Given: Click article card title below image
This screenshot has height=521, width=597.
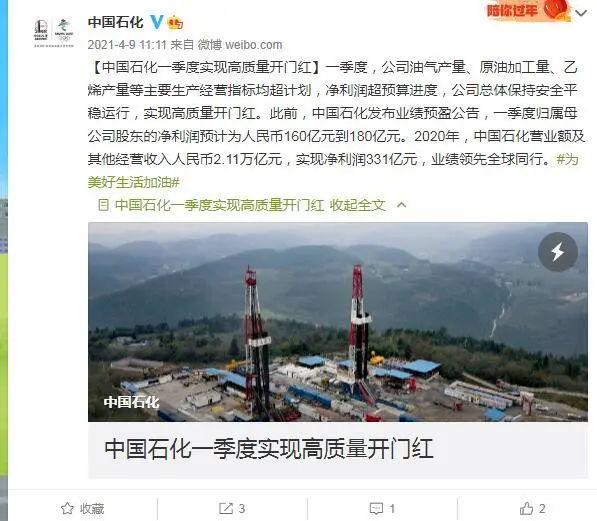Looking at the screenshot, I should pos(268,449).
